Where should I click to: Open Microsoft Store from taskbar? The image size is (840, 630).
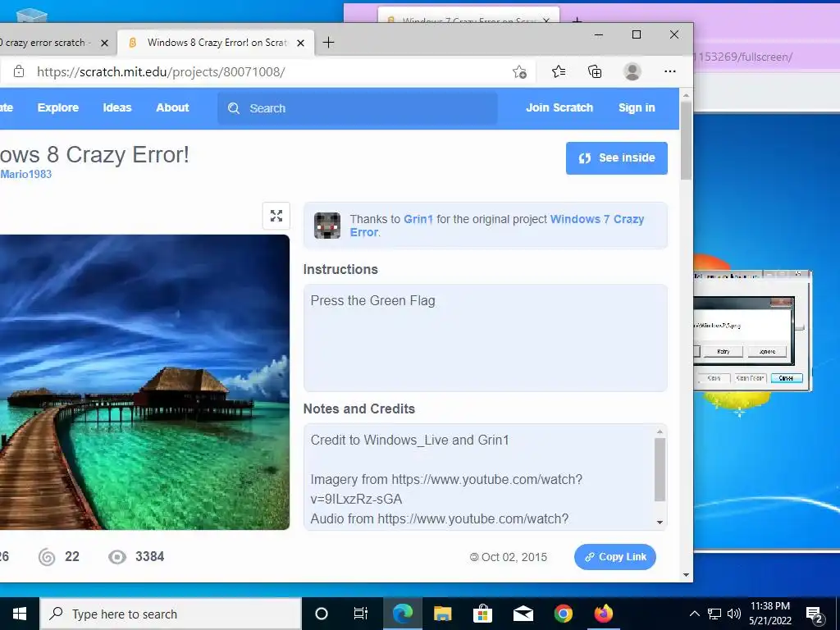[x=482, y=614]
